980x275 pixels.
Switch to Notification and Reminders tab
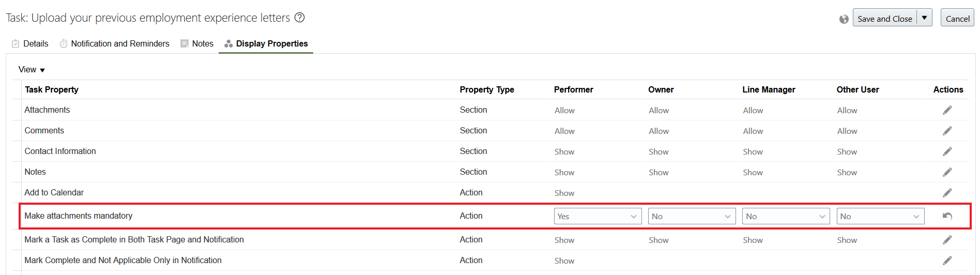click(114, 44)
